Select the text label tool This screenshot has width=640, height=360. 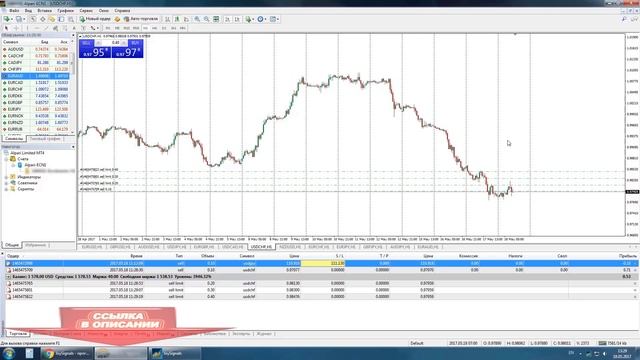click(x=83, y=28)
